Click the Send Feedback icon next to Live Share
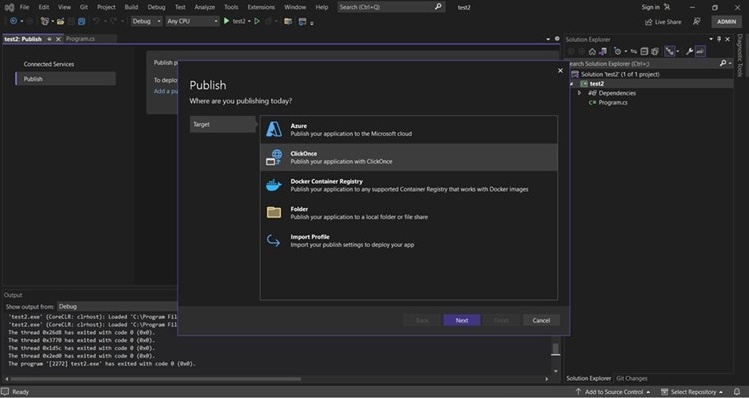The width and height of the screenshot is (749, 398). [x=697, y=22]
